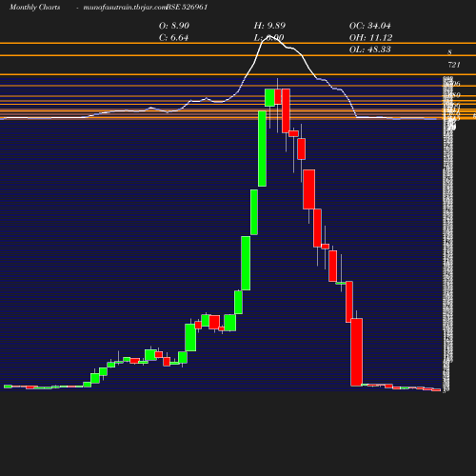The image size is (476, 476).
Task: Select the OL: 48.33 value
Action: [x=370, y=50]
